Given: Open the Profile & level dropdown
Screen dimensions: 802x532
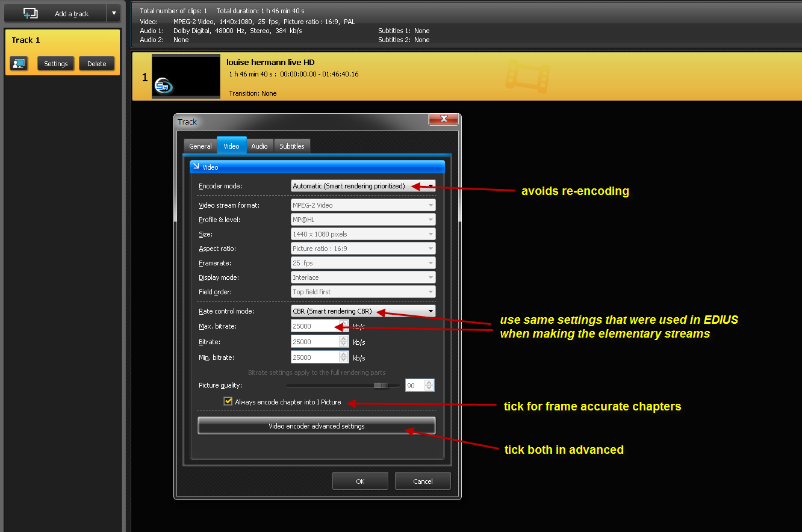Looking at the screenshot, I should pyautogui.click(x=363, y=220).
